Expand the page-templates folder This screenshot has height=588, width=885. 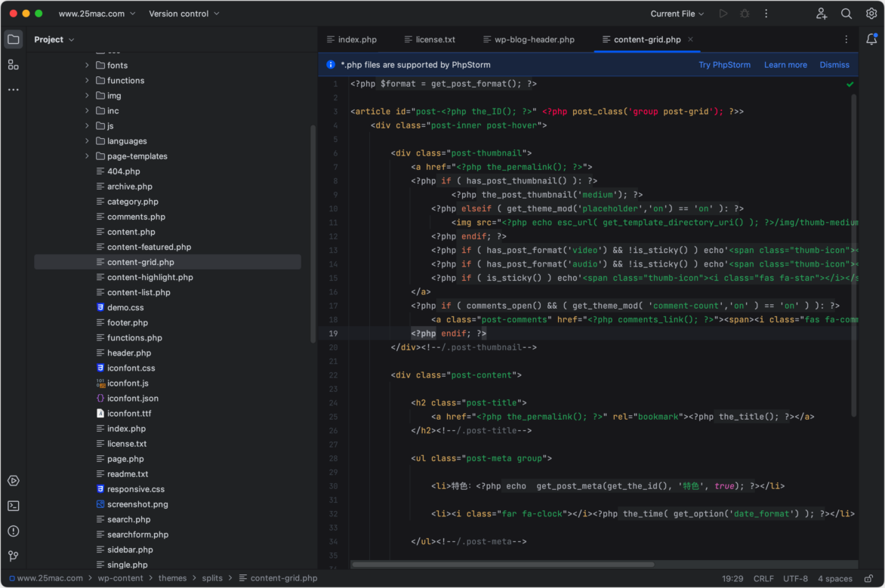87,156
